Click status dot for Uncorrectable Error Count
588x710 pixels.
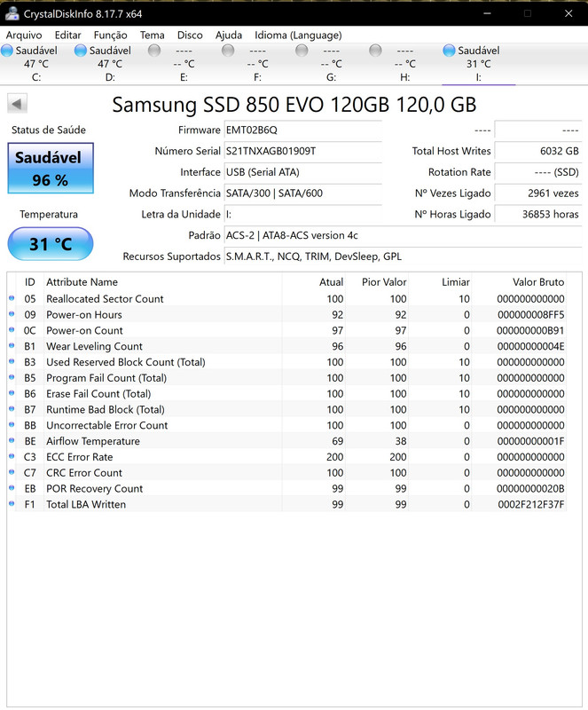12,425
